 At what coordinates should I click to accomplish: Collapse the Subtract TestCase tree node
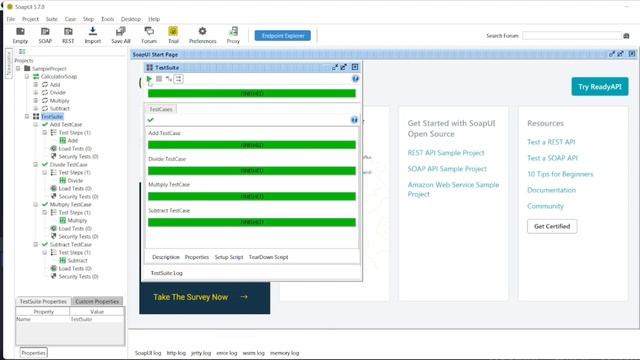tap(36, 244)
